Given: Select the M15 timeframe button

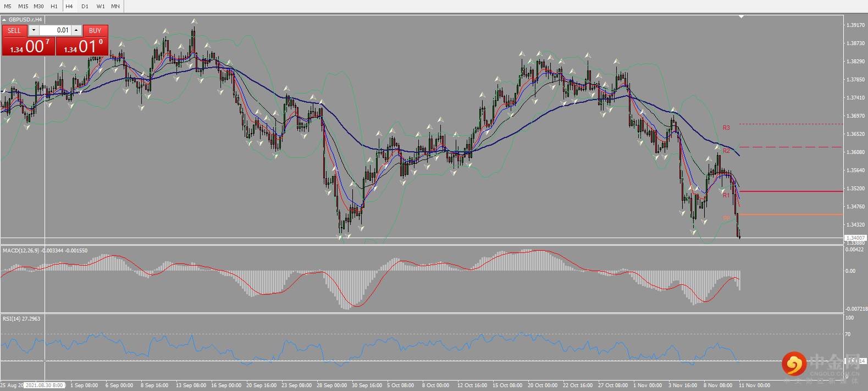Looking at the screenshot, I should pyautogui.click(x=23, y=6).
